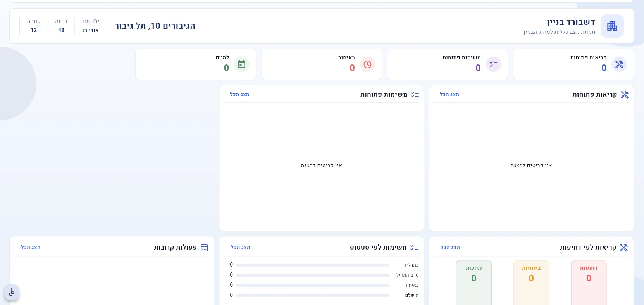
Task: Click the tools icon beside קריאות לפי דחיפות
Action: tap(624, 248)
